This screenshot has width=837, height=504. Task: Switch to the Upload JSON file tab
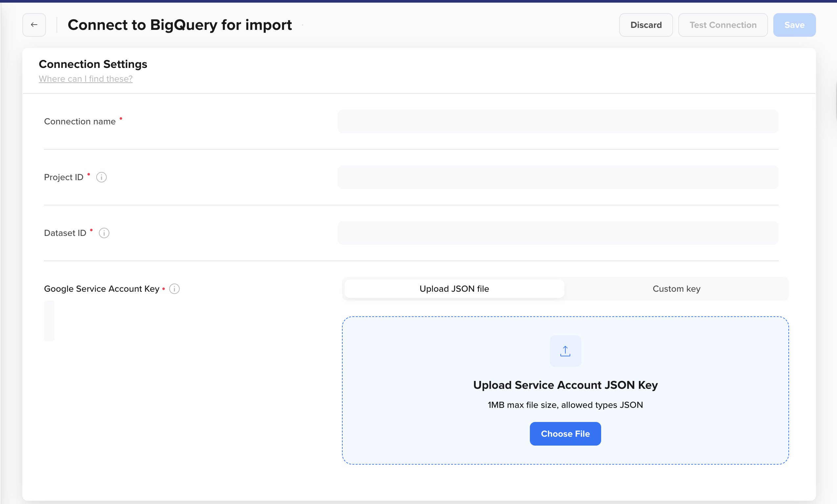[454, 289]
